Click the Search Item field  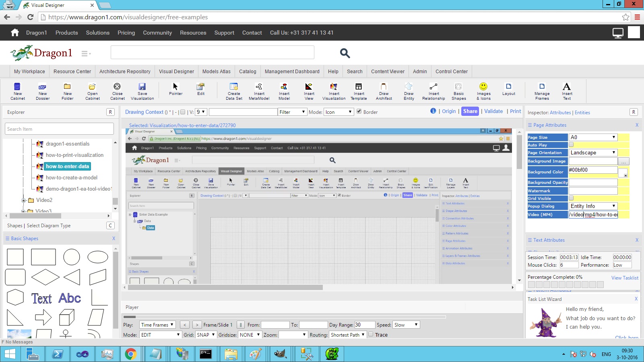point(60,129)
